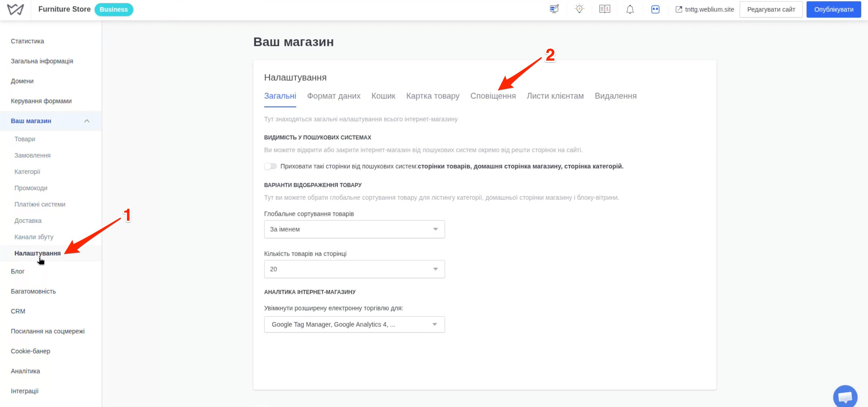Open the extended ecommerce analytics dropdown

pos(354,324)
